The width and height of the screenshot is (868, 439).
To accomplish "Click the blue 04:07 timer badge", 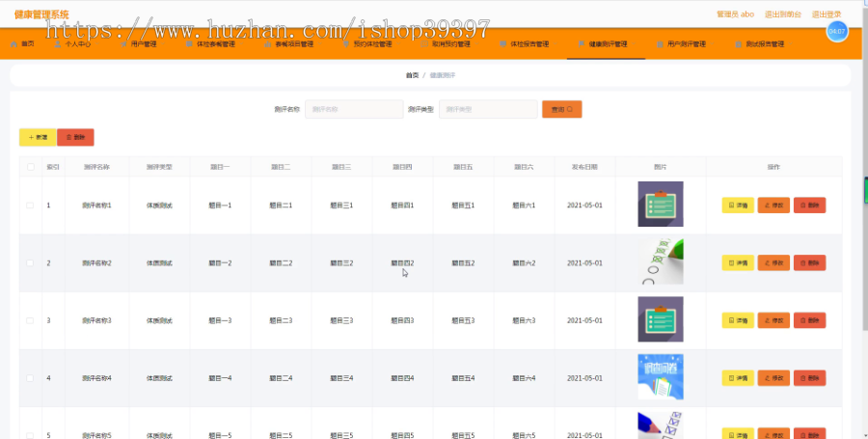I will 837,32.
